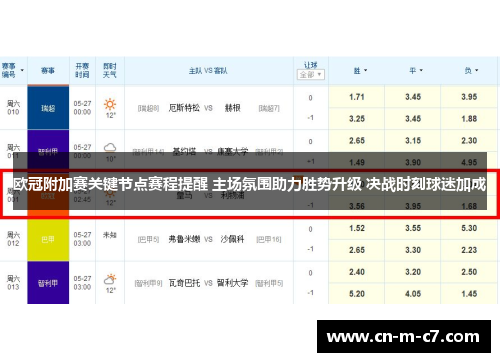
Task: Click the partly sunny weather icon for match 013
Action: coord(110,279)
